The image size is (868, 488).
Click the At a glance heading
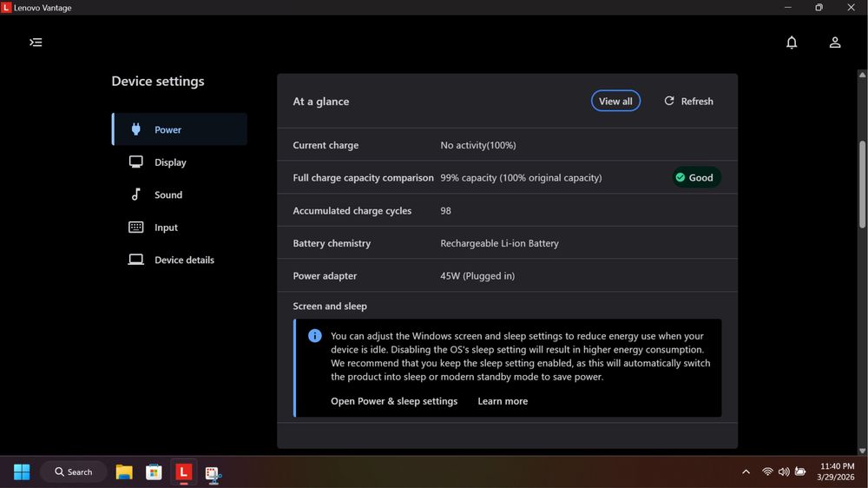pos(321,102)
